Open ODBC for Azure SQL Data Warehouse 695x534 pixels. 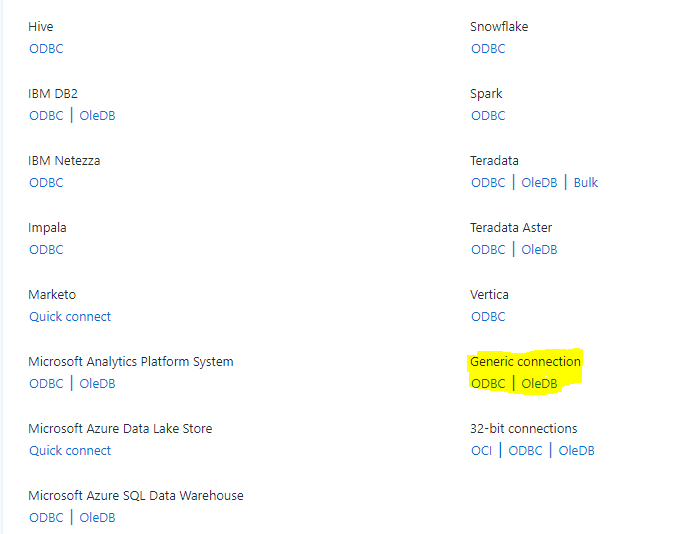[46, 517]
